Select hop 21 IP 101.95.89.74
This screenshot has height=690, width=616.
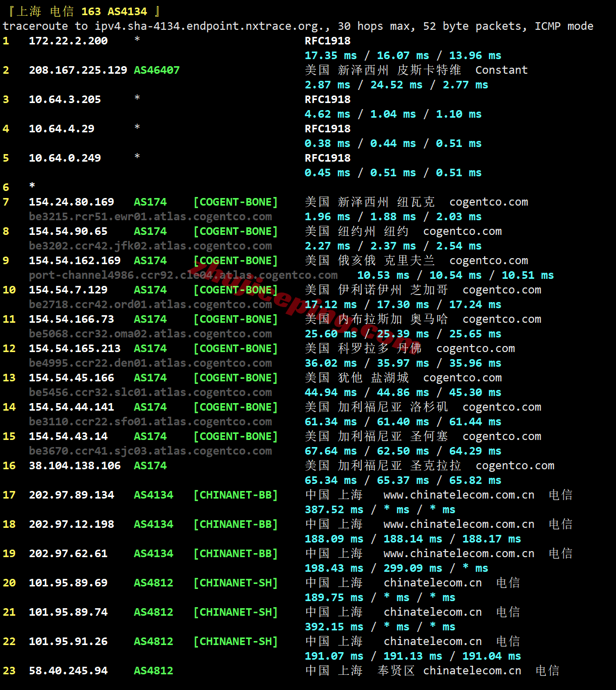tap(68, 612)
